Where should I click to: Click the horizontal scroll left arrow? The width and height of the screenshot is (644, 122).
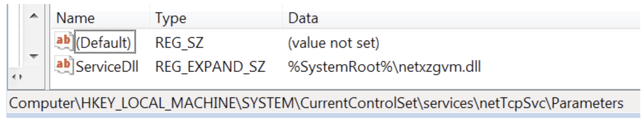pyautogui.click(x=14, y=77)
